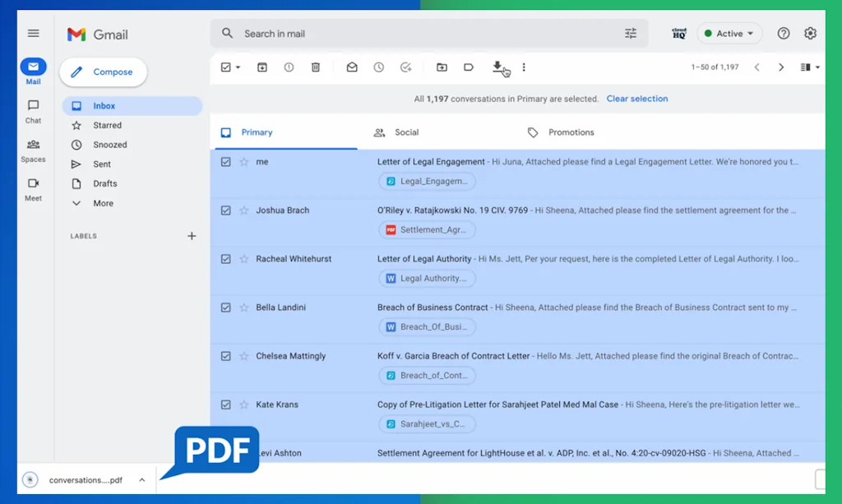Collapse the More labels section
Image resolution: width=842 pixels, height=504 pixels.
(75, 203)
